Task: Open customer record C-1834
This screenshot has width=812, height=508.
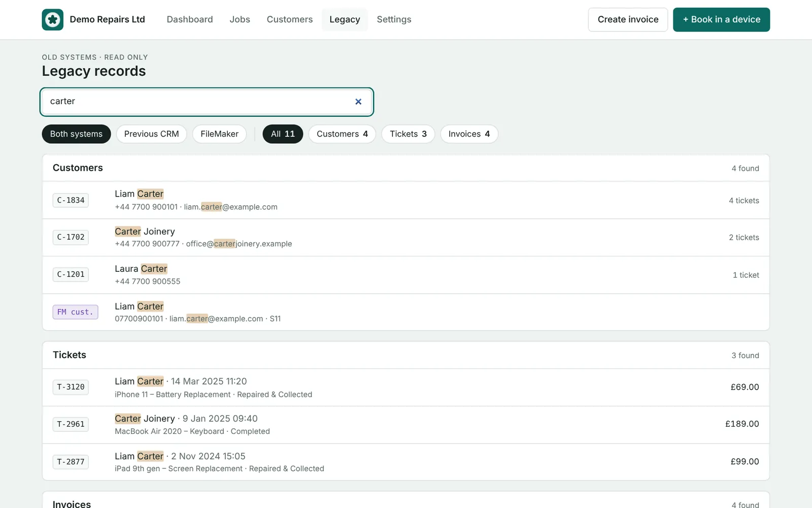Action: tap(71, 200)
